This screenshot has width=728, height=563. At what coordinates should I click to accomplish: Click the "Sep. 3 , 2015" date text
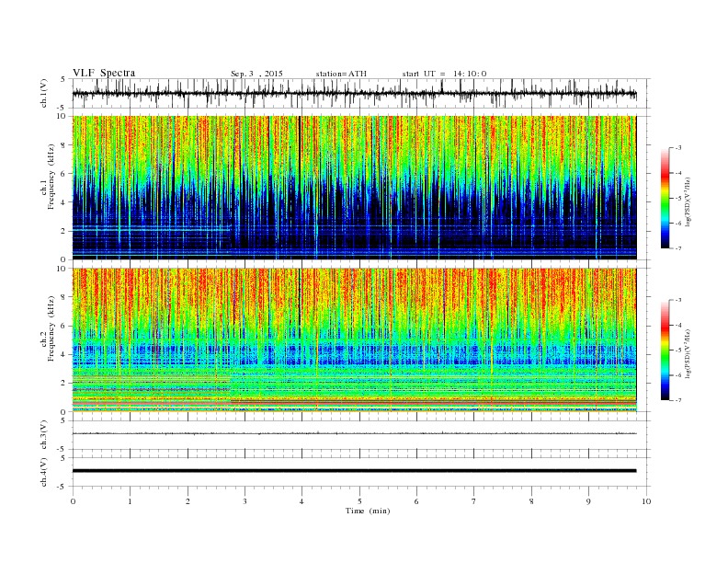click(x=256, y=74)
